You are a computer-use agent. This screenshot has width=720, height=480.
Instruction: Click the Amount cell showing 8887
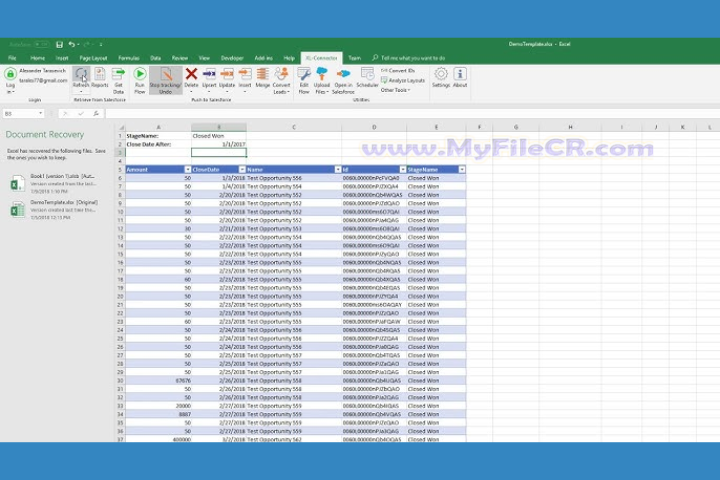pos(158,414)
